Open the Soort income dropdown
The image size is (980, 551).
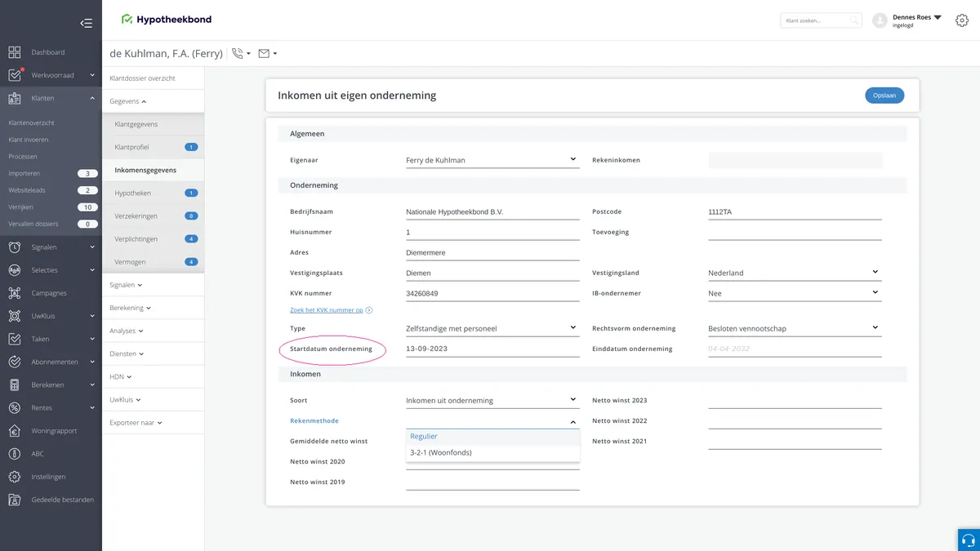point(492,400)
